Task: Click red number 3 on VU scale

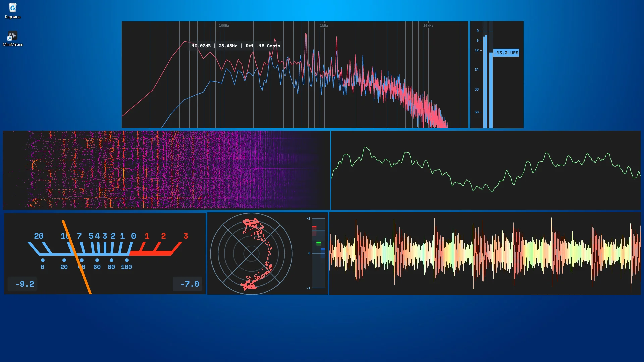Action: 186,236
